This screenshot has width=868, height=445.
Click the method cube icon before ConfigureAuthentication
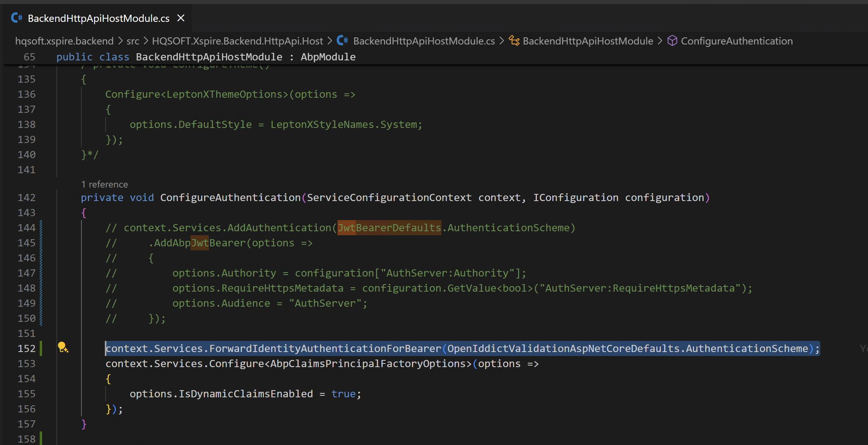672,41
